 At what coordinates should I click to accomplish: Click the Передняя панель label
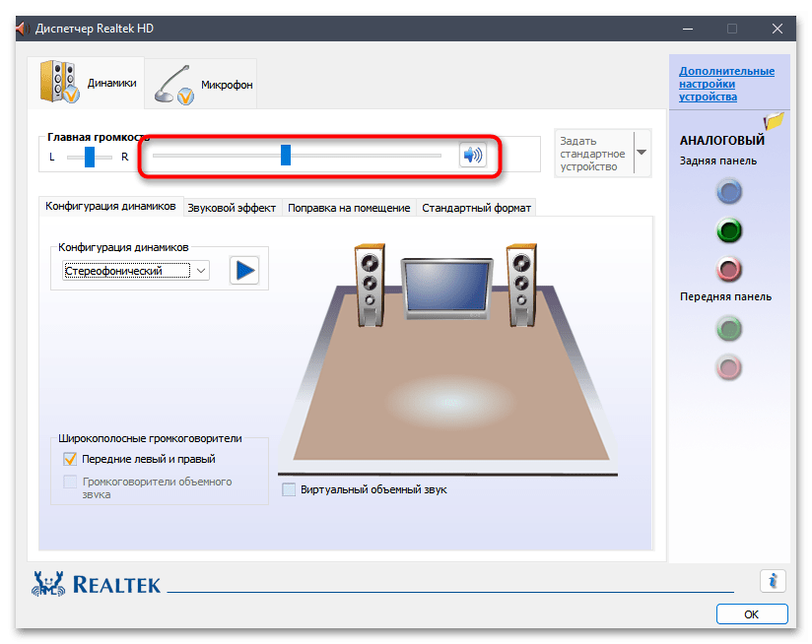(x=725, y=297)
